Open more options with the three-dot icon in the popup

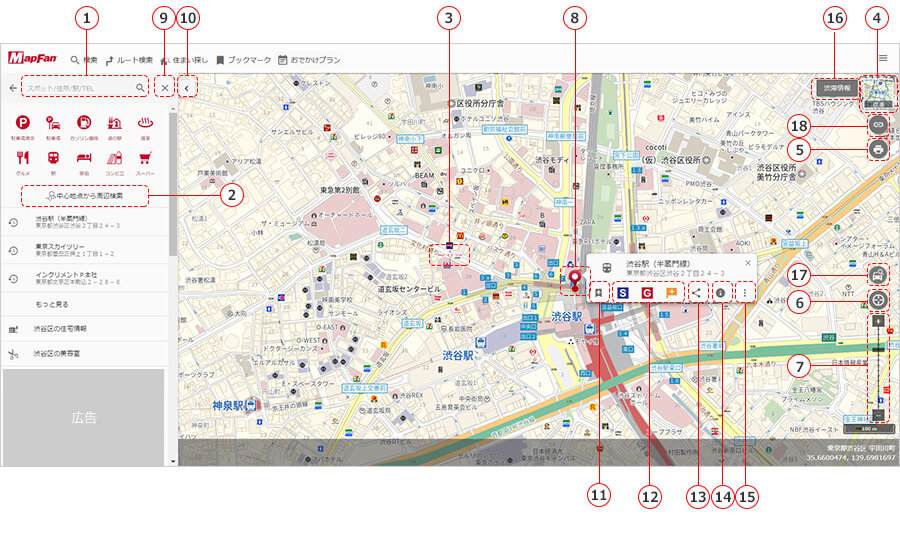[744, 293]
